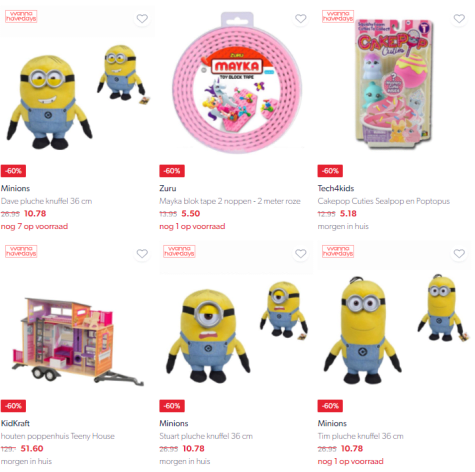Click wannahavedays badge on Stuart minion card
This screenshot has width=475, height=472.
(x=179, y=251)
